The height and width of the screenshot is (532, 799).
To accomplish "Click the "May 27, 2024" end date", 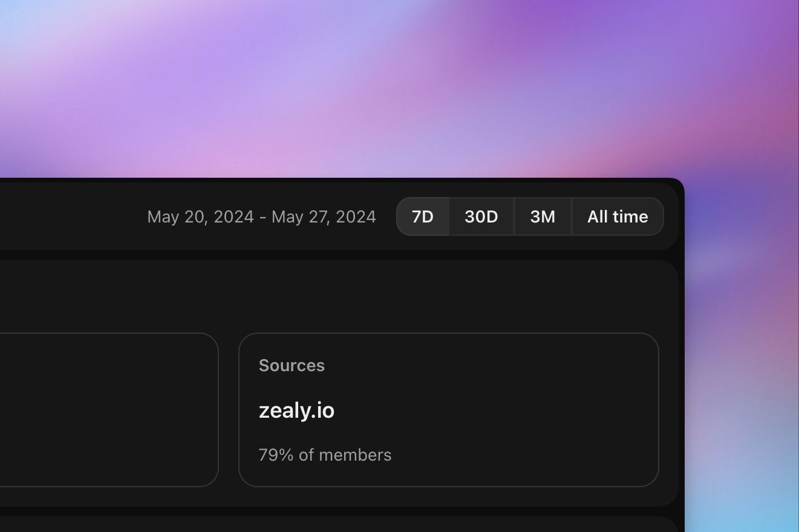I will click(x=324, y=216).
